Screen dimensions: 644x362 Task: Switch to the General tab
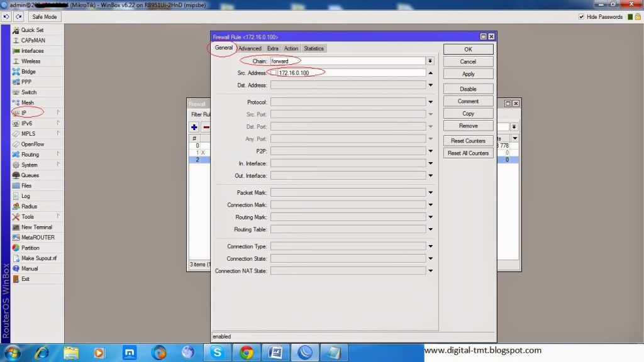pyautogui.click(x=223, y=48)
